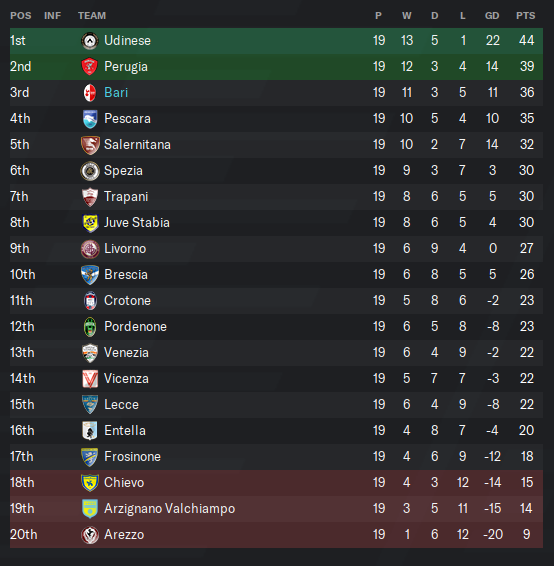Select the Brescia lion shield icon
554x566 pixels.
(x=90, y=275)
